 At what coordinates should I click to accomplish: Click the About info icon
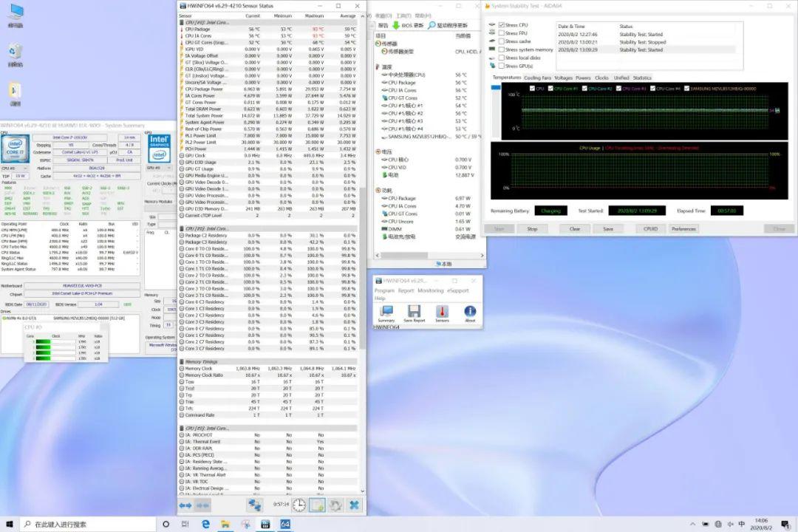coord(469,312)
